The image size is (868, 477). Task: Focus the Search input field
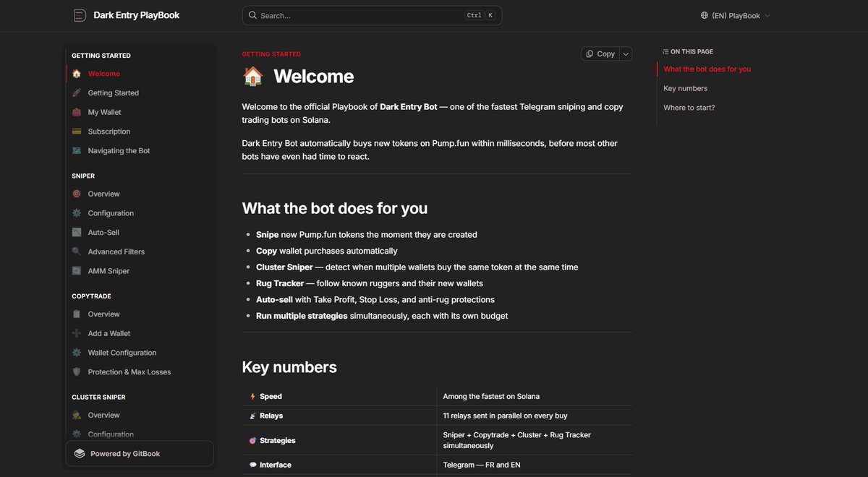coord(372,15)
